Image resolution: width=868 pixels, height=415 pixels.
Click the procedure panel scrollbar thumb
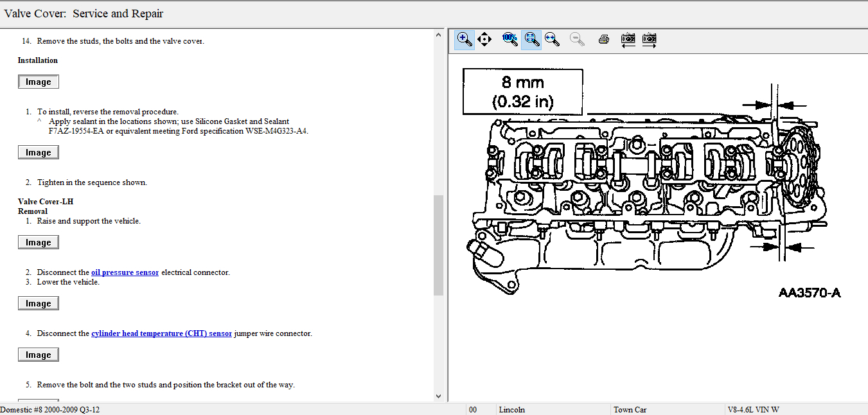(x=439, y=244)
